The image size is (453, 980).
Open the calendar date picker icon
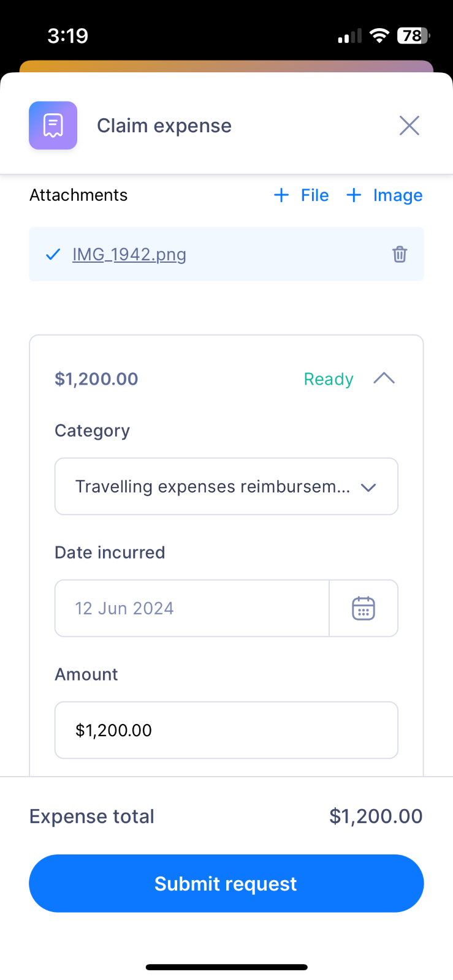click(364, 608)
